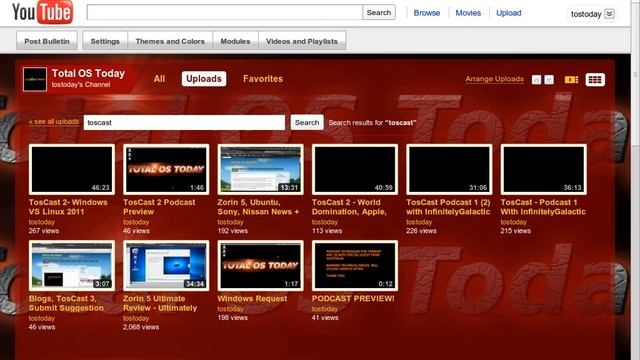
Task: Switch to grid view layout icon
Action: 595,80
